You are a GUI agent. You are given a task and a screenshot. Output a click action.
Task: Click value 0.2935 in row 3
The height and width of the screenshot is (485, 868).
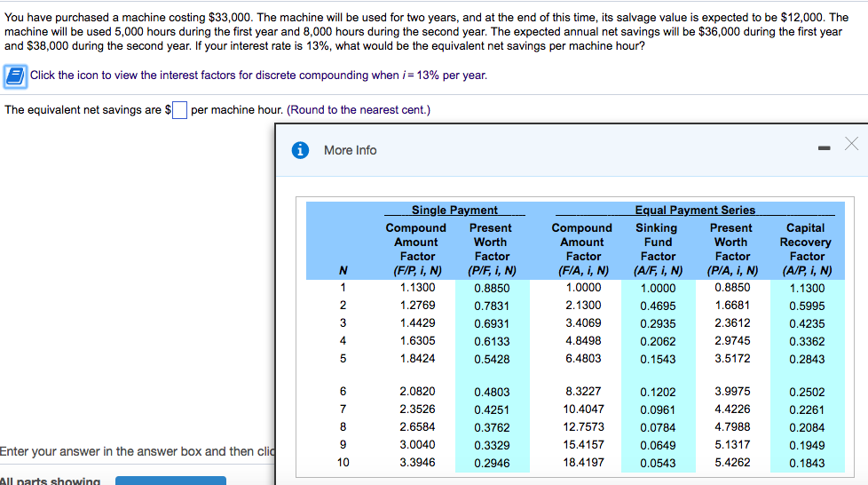pyautogui.click(x=658, y=323)
